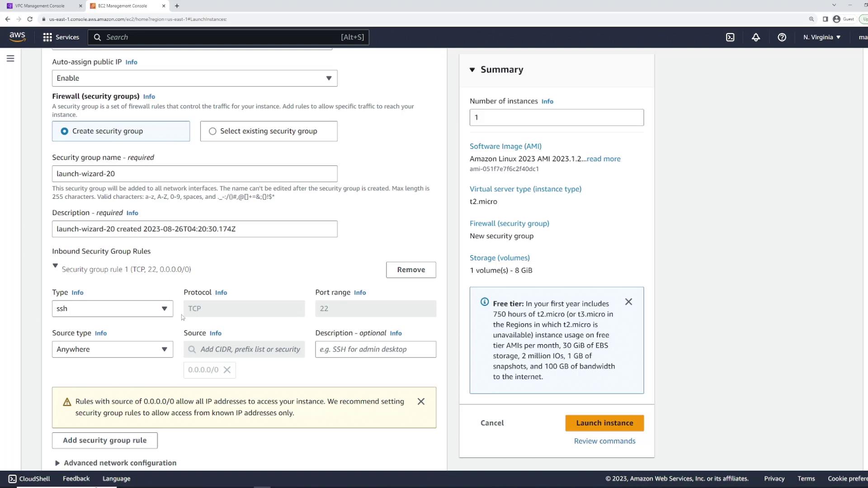Dismiss the 0.0.0.0/0 warning alert
The width and height of the screenshot is (868, 488).
pos(421,402)
